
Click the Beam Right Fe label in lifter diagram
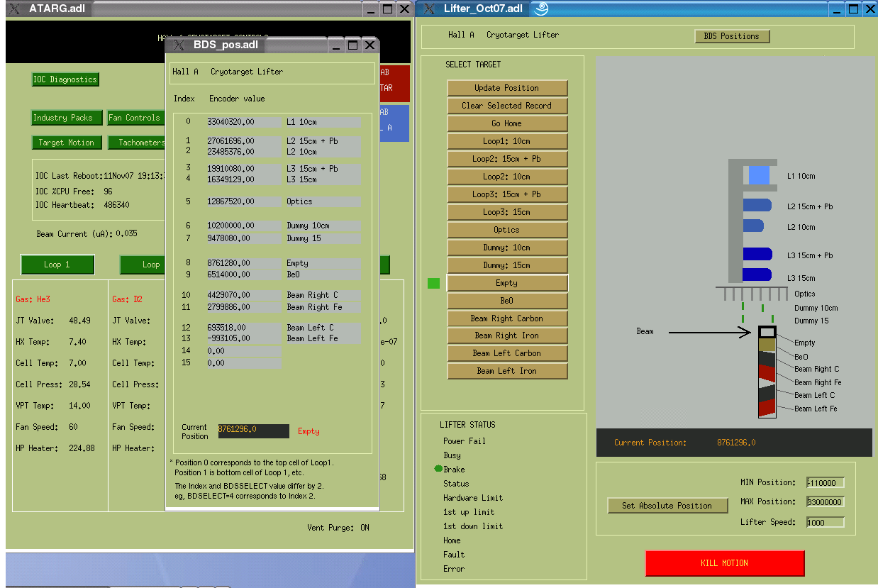(x=818, y=382)
